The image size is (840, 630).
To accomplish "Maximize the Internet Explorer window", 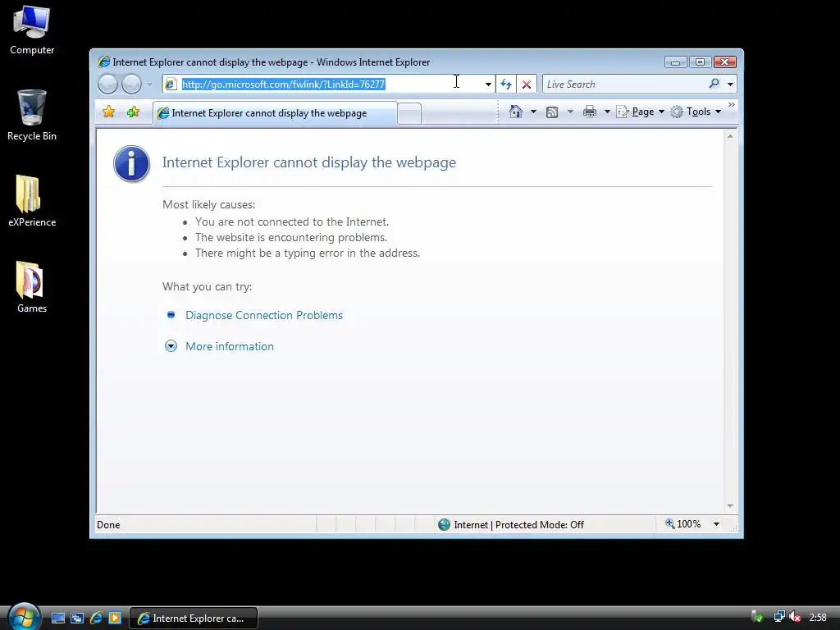I will pyautogui.click(x=700, y=62).
